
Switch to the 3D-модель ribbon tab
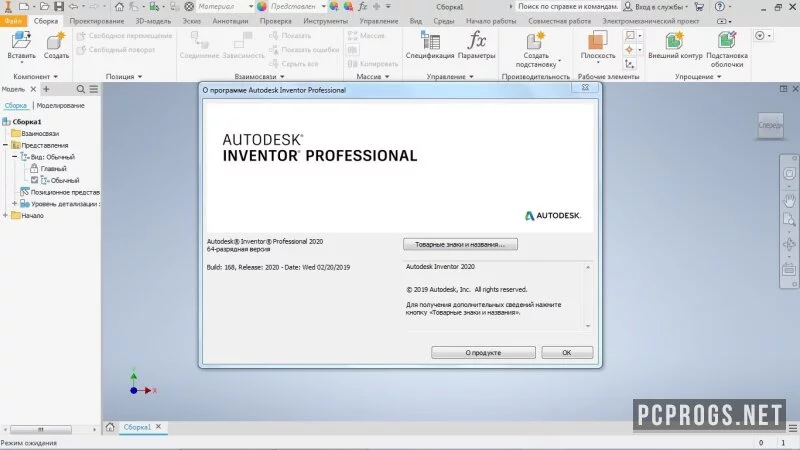(x=153, y=21)
